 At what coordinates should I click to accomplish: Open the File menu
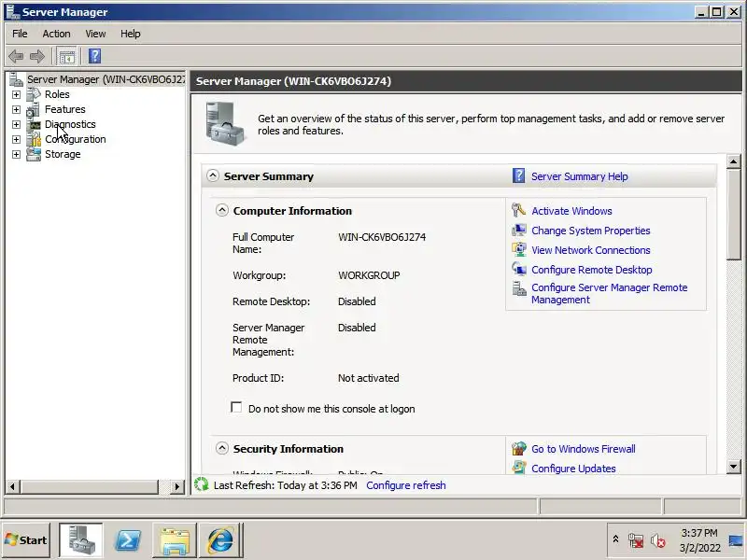pos(20,34)
